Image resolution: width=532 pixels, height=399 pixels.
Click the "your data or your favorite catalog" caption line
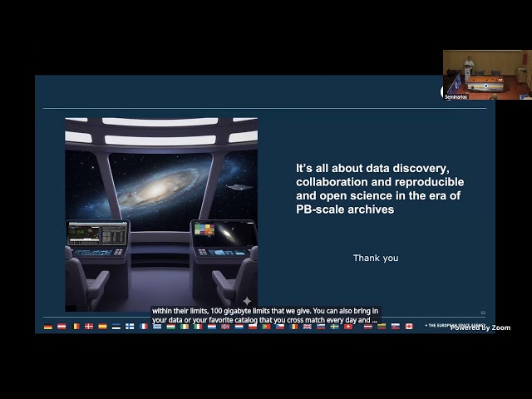264,320
